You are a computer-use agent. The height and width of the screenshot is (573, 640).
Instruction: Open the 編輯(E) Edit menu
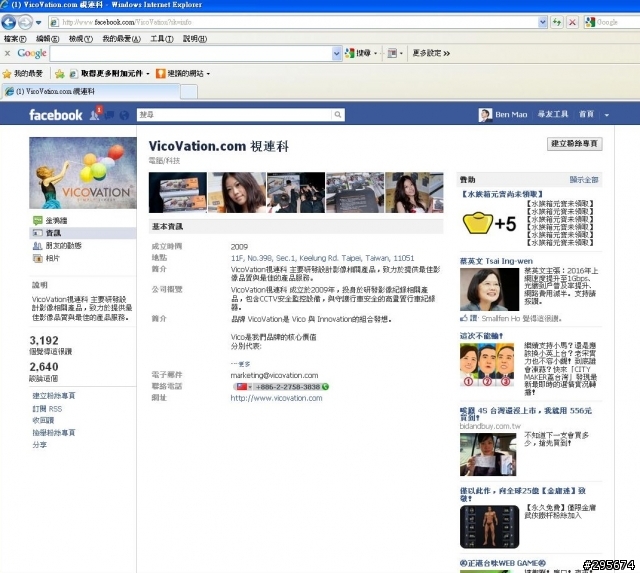tap(47, 39)
